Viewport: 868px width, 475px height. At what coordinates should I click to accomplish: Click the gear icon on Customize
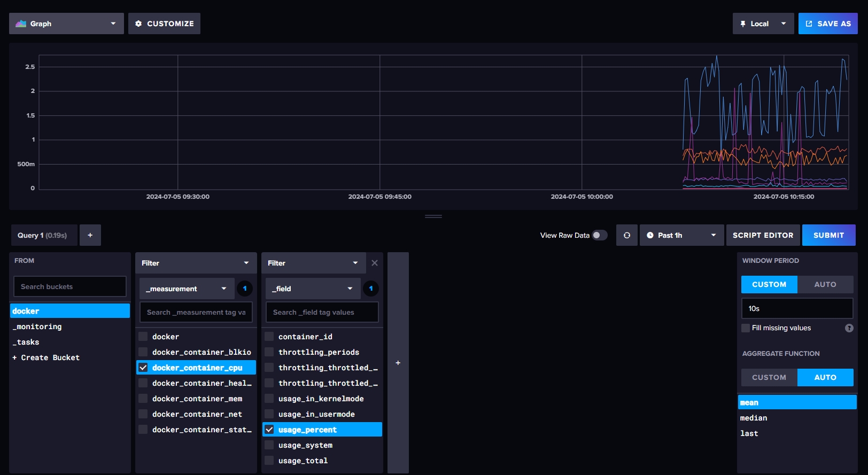click(138, 24)
